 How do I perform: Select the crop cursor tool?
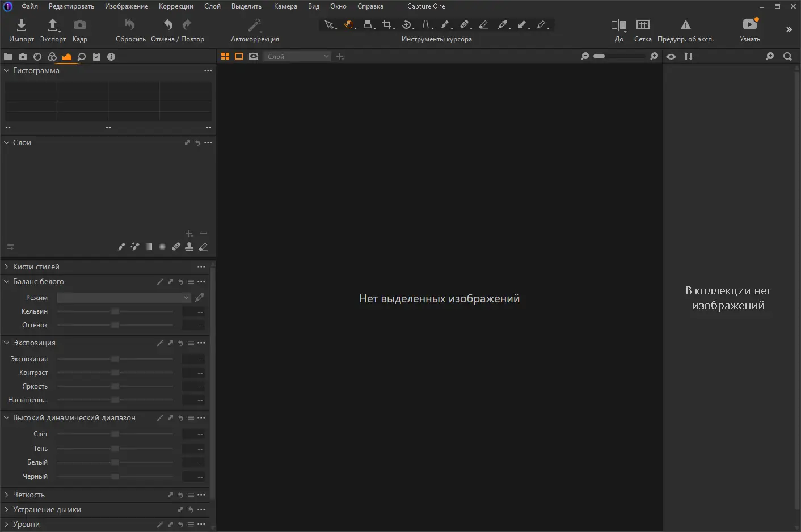[387, 25]
